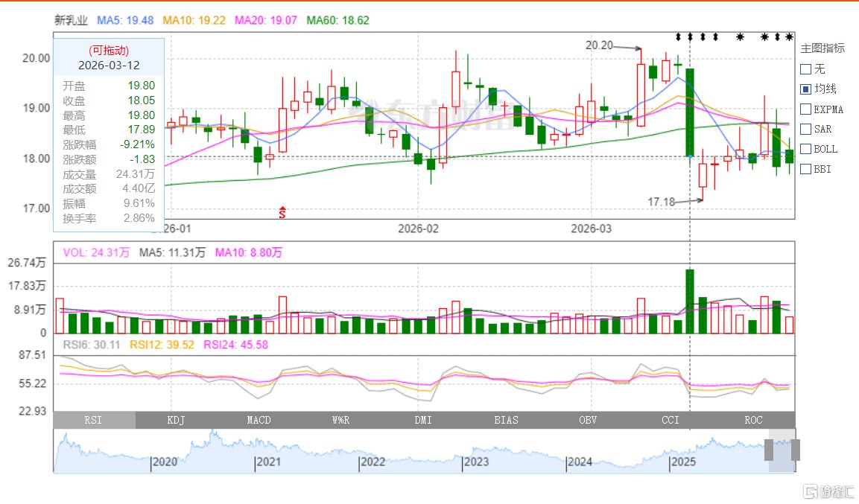Click the MA10: 19.22 legend label

click(x=194, y=20)
